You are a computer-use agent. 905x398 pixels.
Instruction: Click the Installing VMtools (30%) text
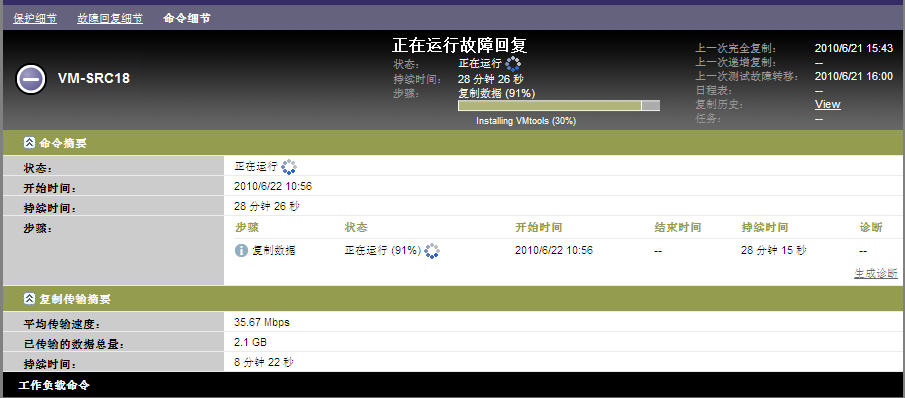pyautogui.click(x=526, y=121)
